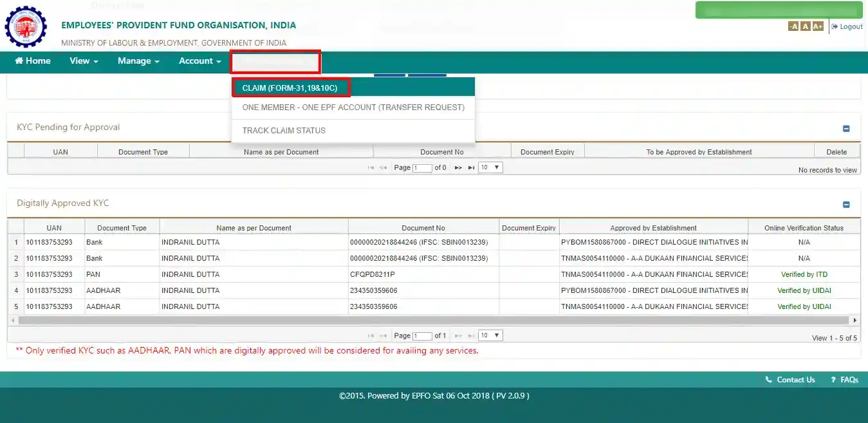Viewport: 868px width, 423px height.
Task: Click the page number field in approved KYC pager
Action: [423, 336]
